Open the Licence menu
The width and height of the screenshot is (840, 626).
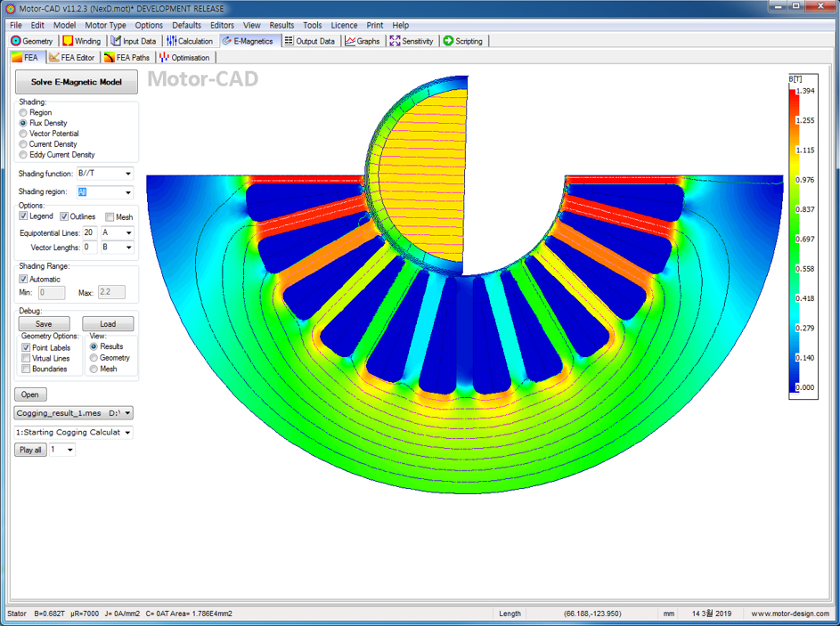pyautogui.click(x=344, y=25)
